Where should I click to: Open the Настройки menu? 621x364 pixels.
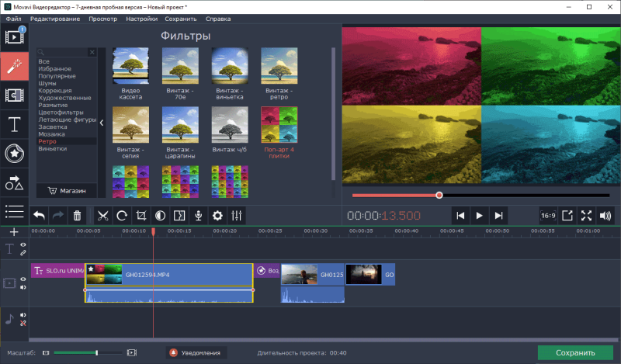coord(141,17)
